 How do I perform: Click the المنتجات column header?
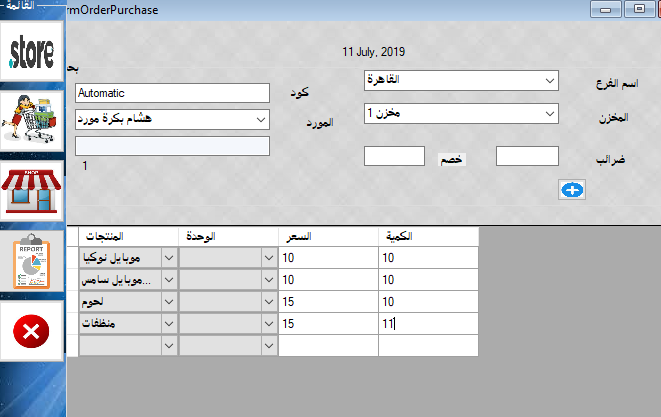tap(128, 237)
